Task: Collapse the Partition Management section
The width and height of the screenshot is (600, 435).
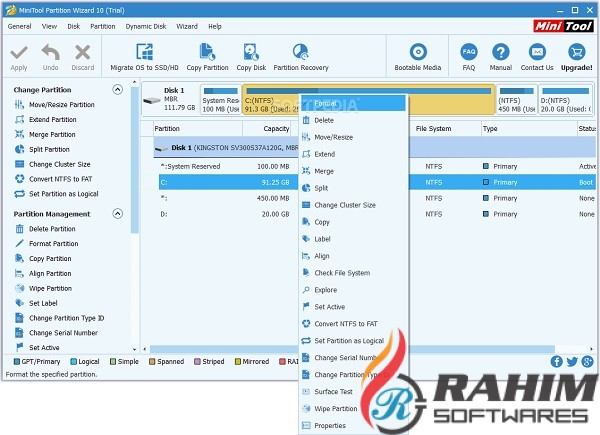Action: [x=117, y=213]
